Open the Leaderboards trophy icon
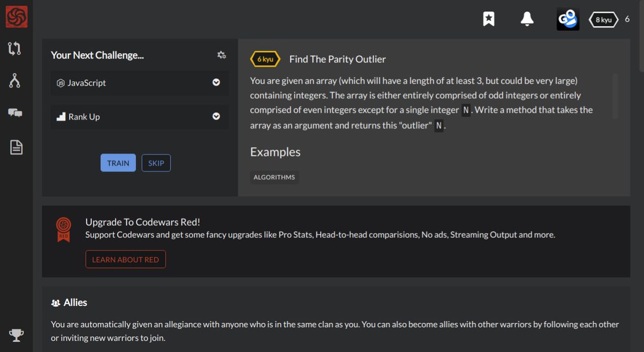 coord(16,335)
